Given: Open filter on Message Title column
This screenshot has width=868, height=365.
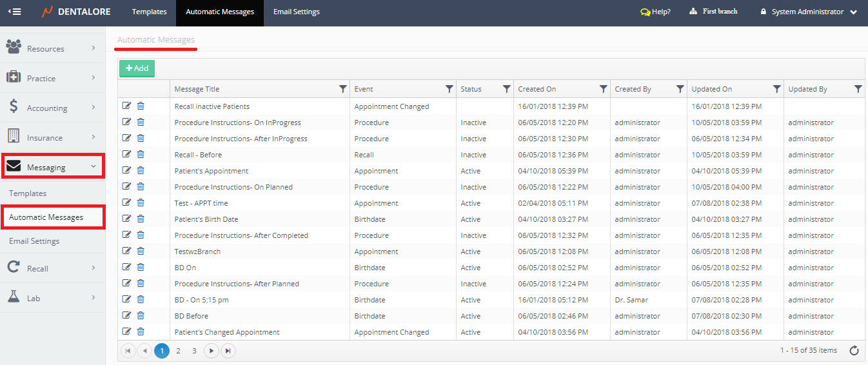Looking at the screenshot, I should coord(342,89).
